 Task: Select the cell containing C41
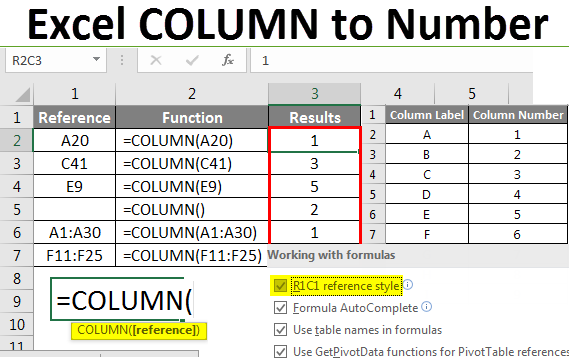click(75, 164)
